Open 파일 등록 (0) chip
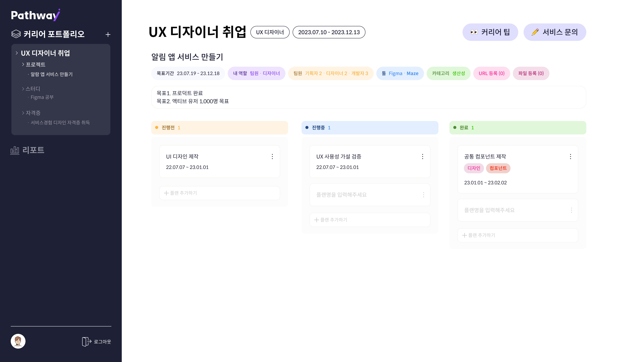 pos(531,73)
